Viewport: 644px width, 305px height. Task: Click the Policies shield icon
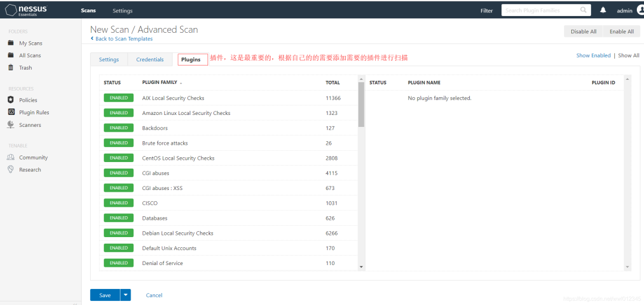[x=11, y=99]
